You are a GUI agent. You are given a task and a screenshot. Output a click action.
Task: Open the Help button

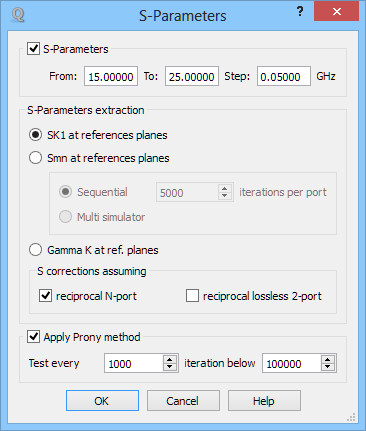[264, 401]
